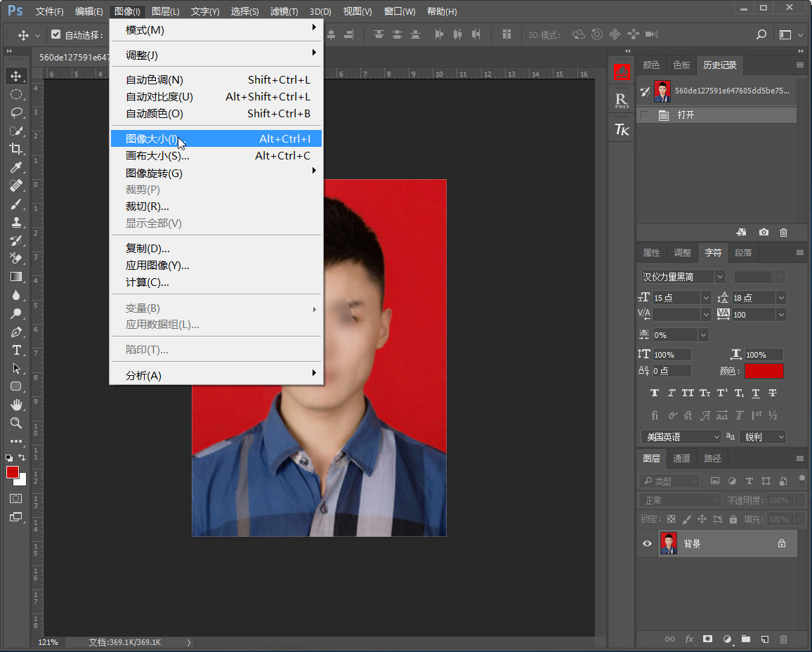Toggle the history snapshot source checkbox beside 打开
This screenshot has height=652, width=812.
(x=644, y=115)
